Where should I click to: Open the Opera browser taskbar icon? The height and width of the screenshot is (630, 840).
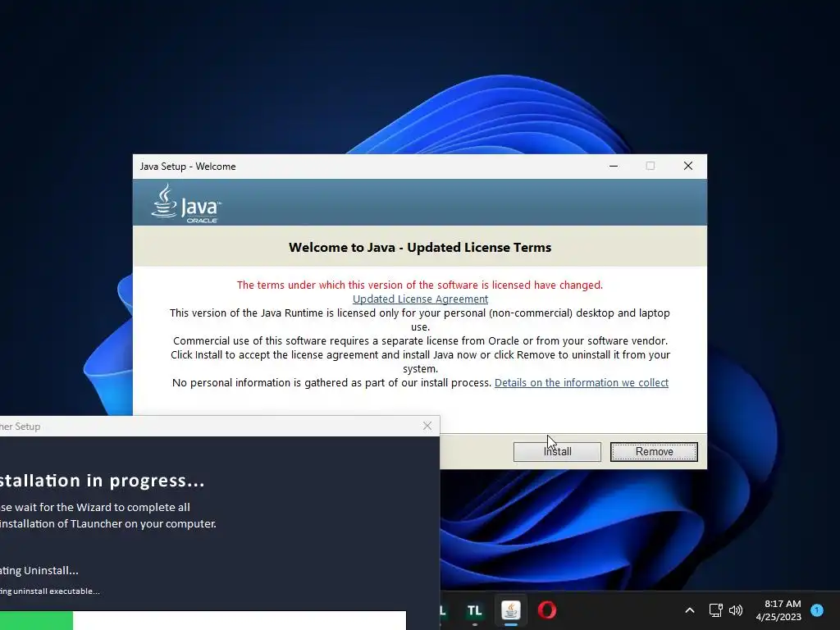[547, 610]
